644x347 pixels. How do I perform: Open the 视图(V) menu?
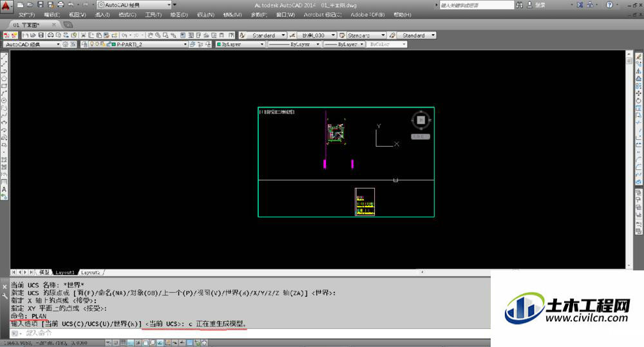(77, 14)
